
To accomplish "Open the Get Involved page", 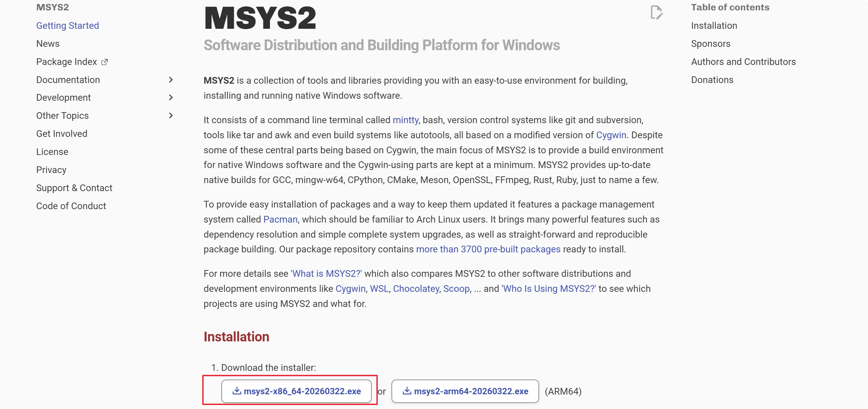I will [62, 134].
